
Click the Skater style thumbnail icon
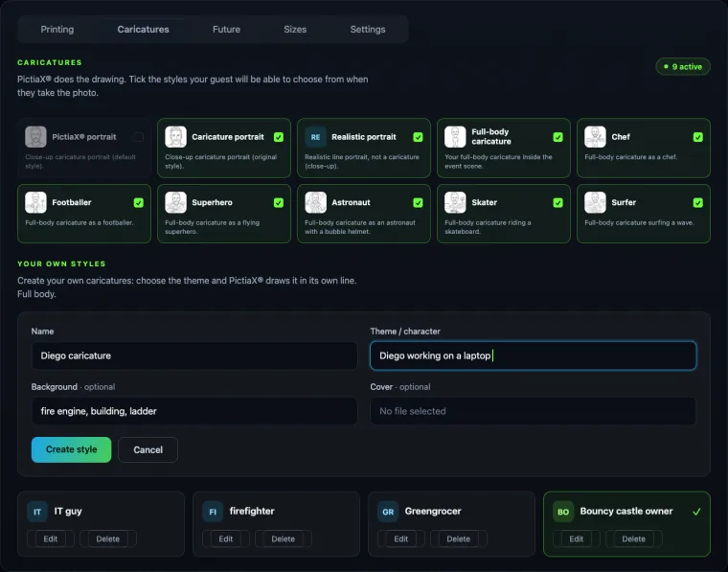(455, 202)
